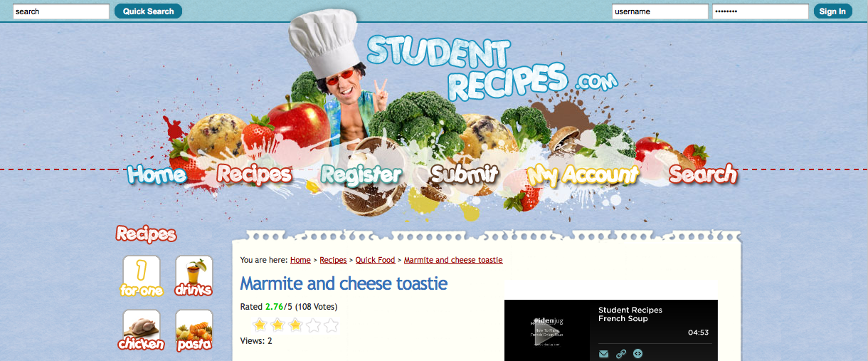This screenshot has width=868, height=361.
Task: Click the email share icon in video player
Action: point(604,354)
